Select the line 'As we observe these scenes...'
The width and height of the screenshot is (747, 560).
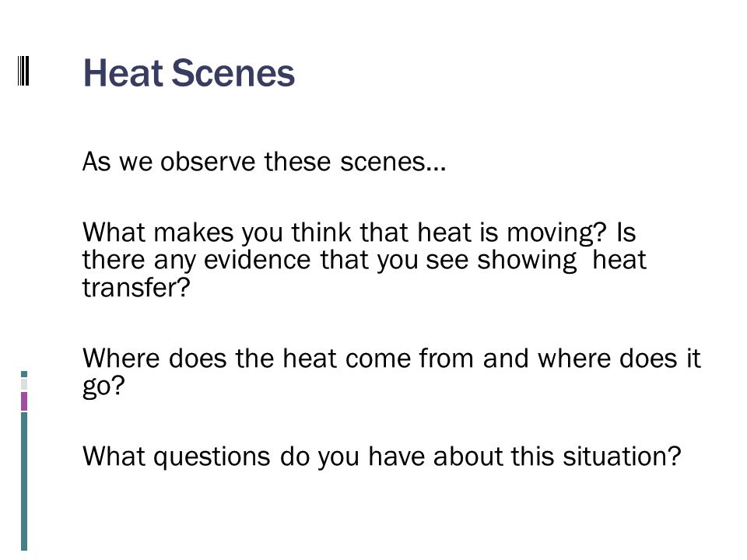(x=264, y=162)
